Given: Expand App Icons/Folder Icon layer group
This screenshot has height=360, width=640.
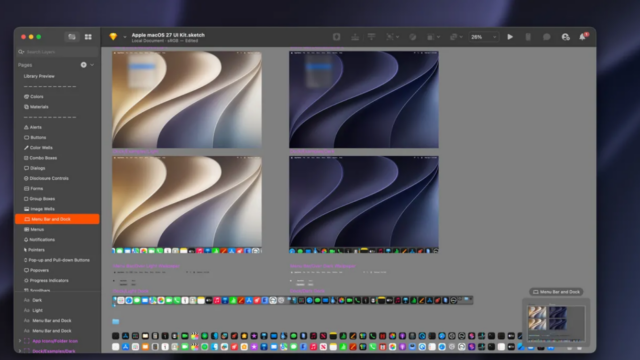Looking at the screenshot, I should pos(20,341).
